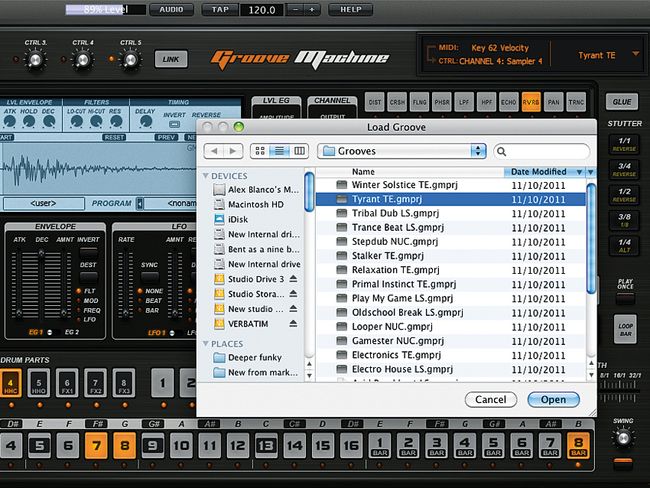The height and width of the screenshot is (488, 650).
Task: Toggle the RVRB effect button
Action: [x=531, y=102]
